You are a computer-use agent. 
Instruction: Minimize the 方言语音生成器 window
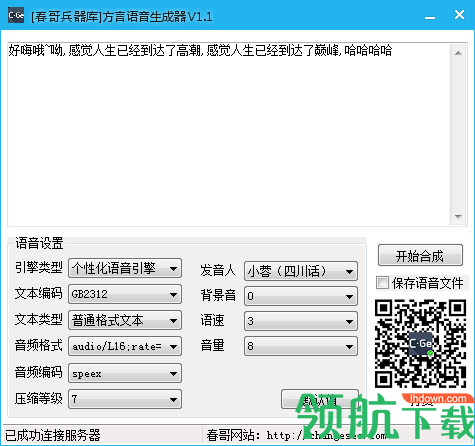(430, 16)
